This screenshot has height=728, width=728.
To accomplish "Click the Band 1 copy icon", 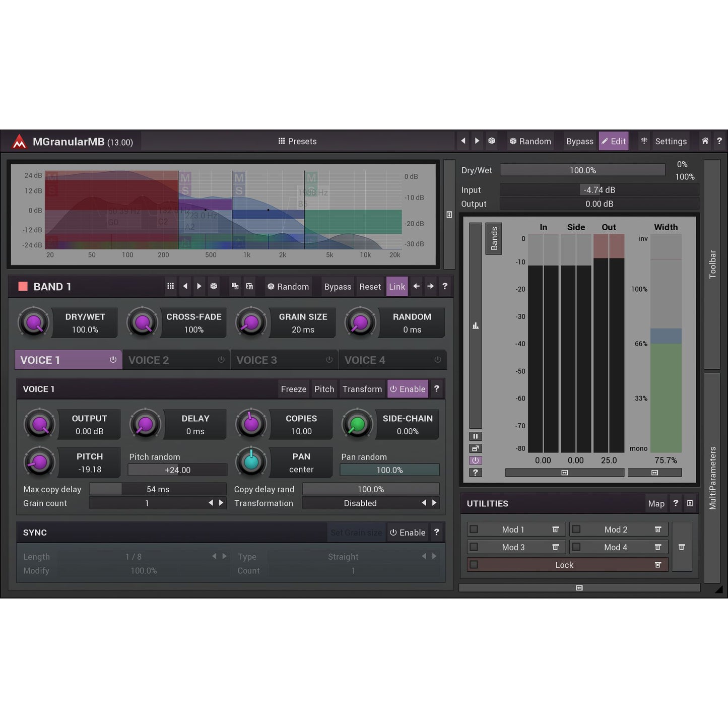I will 235,286.
